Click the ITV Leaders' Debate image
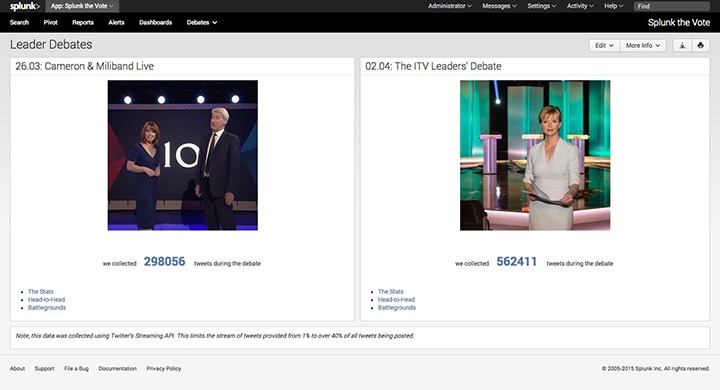This screenshot has width=720, height=390. (x=535, y=155)
